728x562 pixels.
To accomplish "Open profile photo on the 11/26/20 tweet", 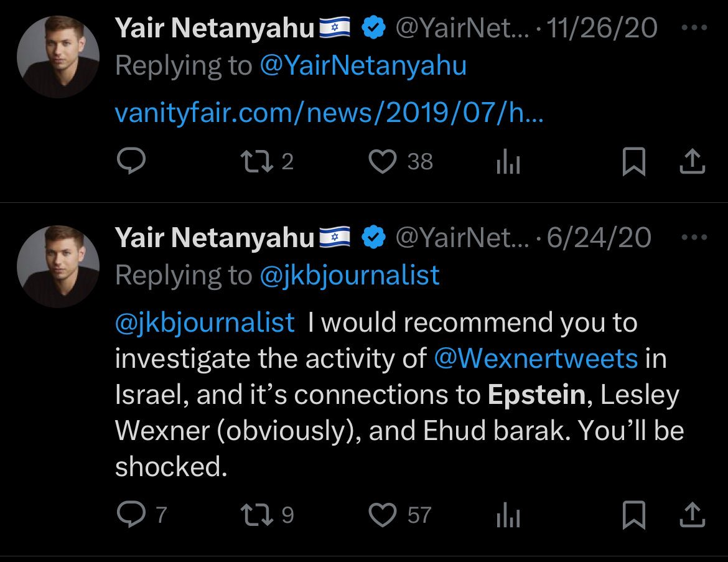I will click(58, 57).
